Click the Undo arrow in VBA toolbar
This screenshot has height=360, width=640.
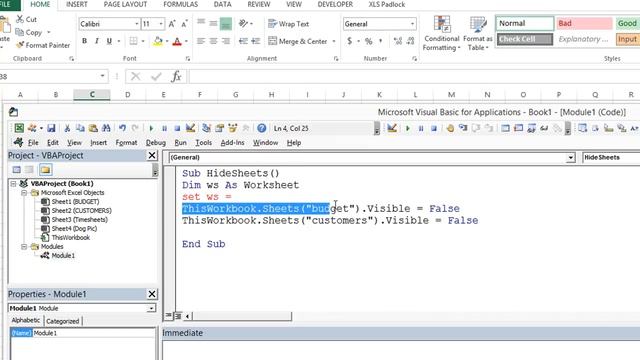click(x=122, y=128)
